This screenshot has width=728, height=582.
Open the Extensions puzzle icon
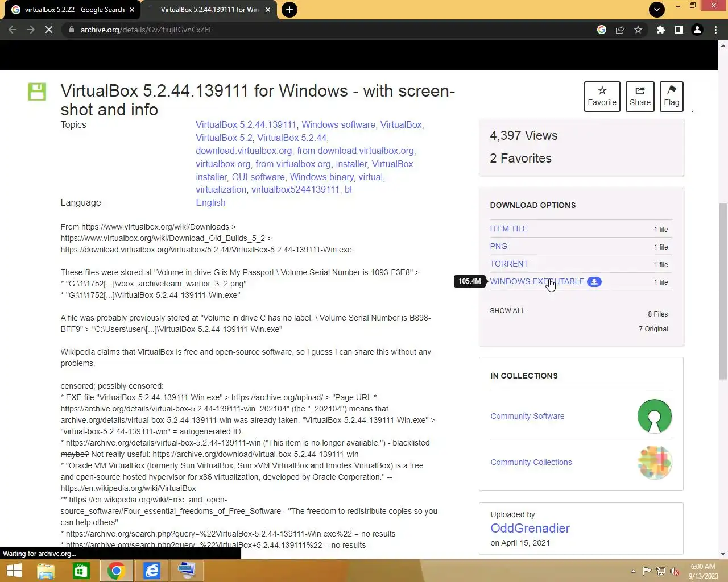tap(660, 30)
